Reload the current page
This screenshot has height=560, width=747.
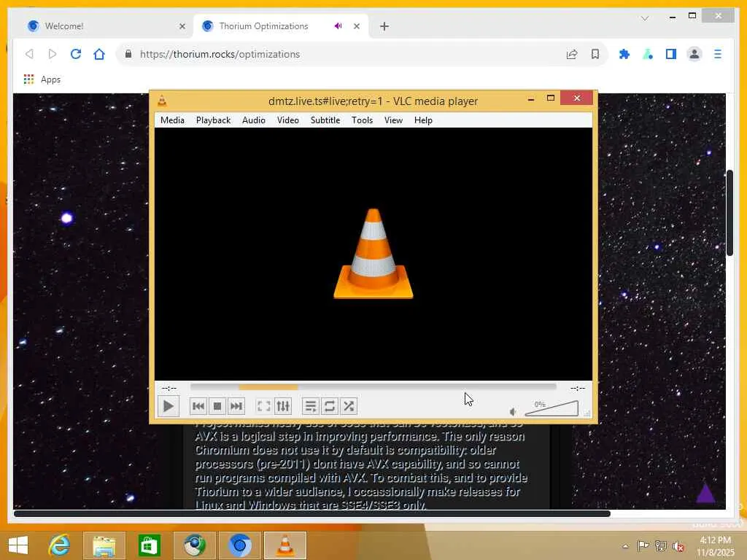coord(76,54)
